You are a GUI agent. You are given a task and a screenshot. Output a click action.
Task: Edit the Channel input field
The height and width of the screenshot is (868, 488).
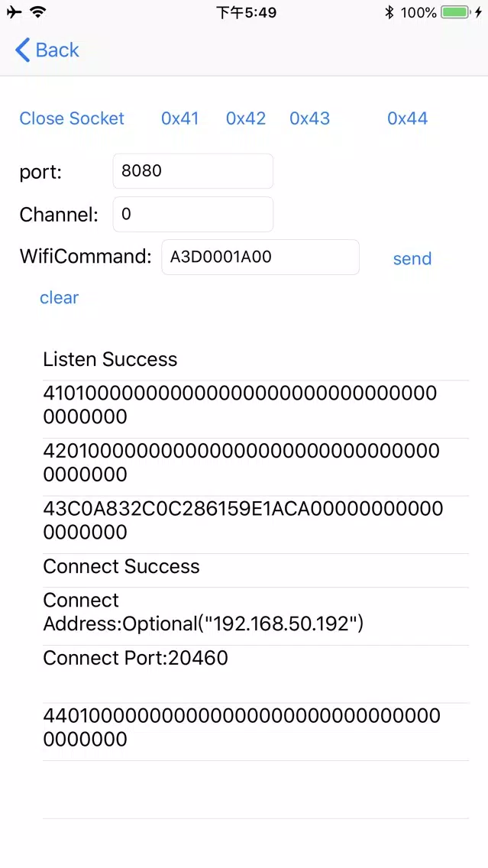point(192,215)
